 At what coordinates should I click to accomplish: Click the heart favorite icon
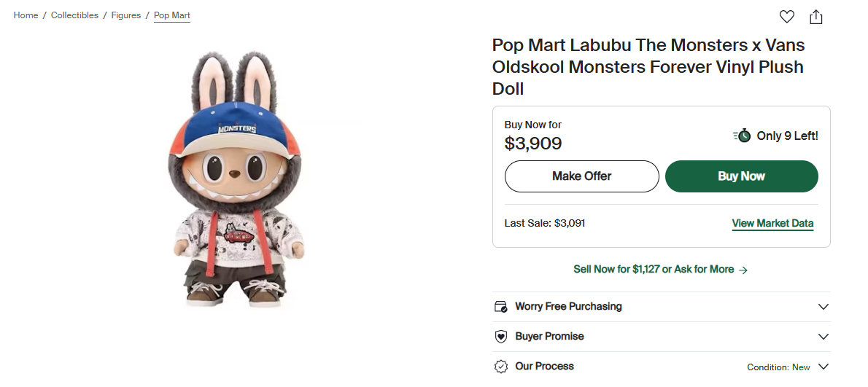point(786,17)
